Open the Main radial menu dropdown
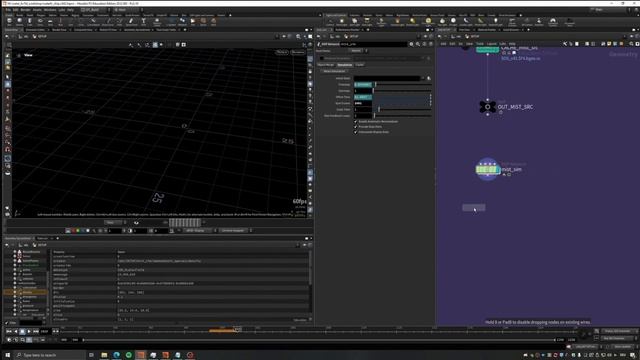 127,9
